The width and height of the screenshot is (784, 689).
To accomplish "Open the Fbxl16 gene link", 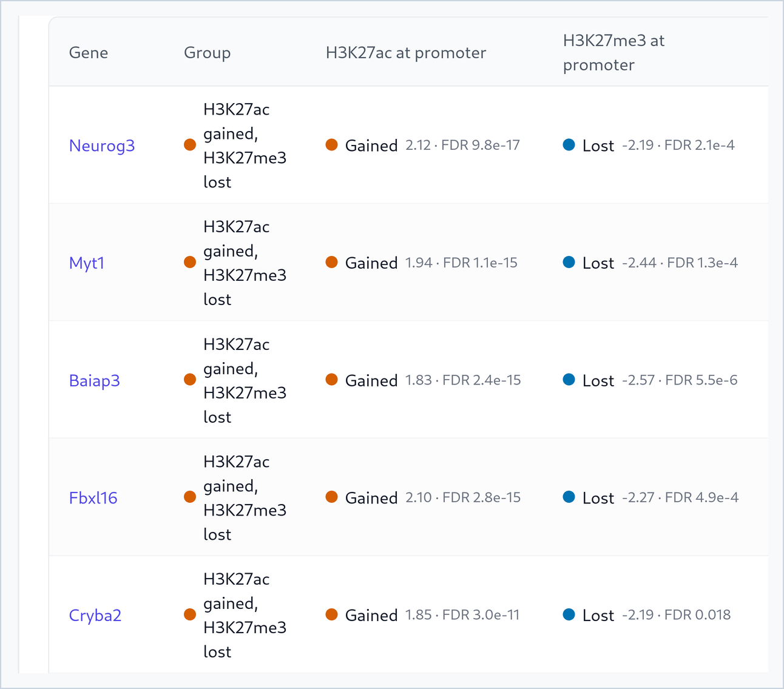I will (93, 498).
